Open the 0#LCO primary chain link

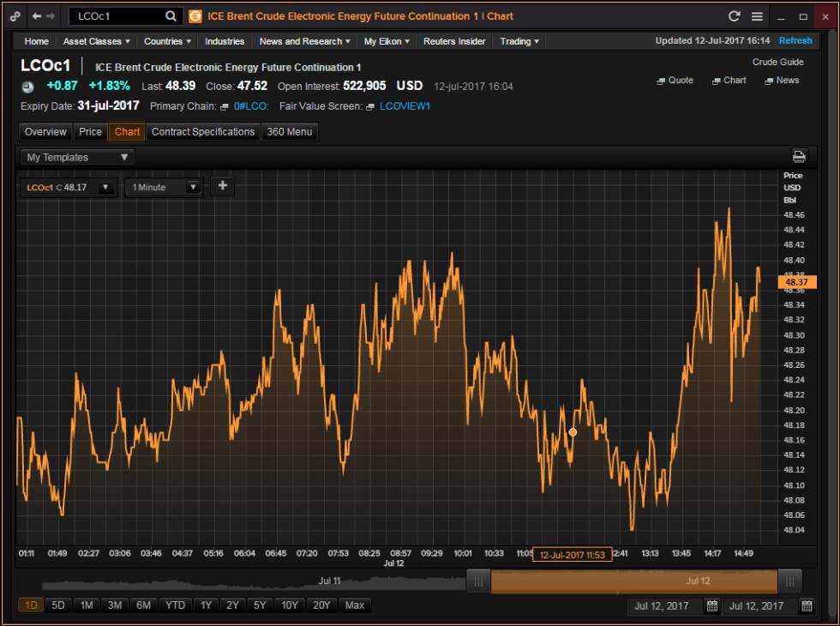(250, 106)
